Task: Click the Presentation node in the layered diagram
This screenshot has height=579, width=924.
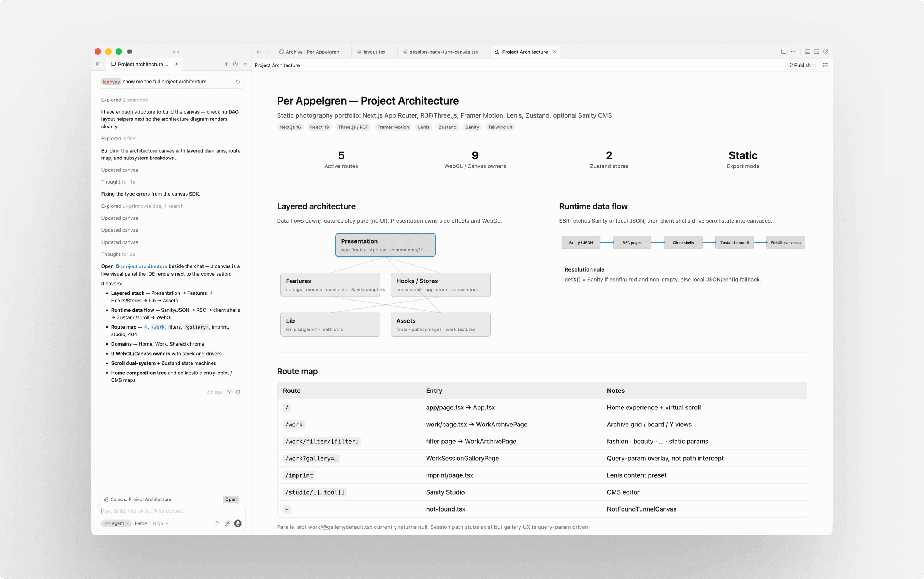Action: click(385, 245)
